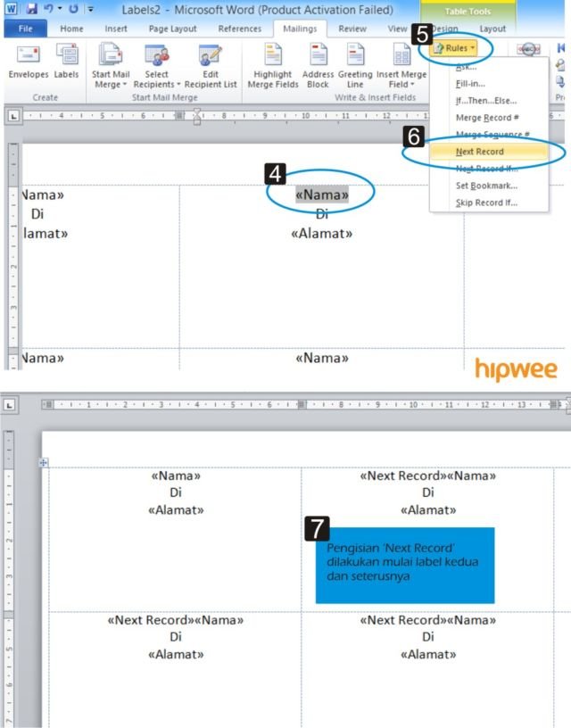
Task: Click the Insert Merge Field icon
Action: pyautogui.click(x=401, y=56)
